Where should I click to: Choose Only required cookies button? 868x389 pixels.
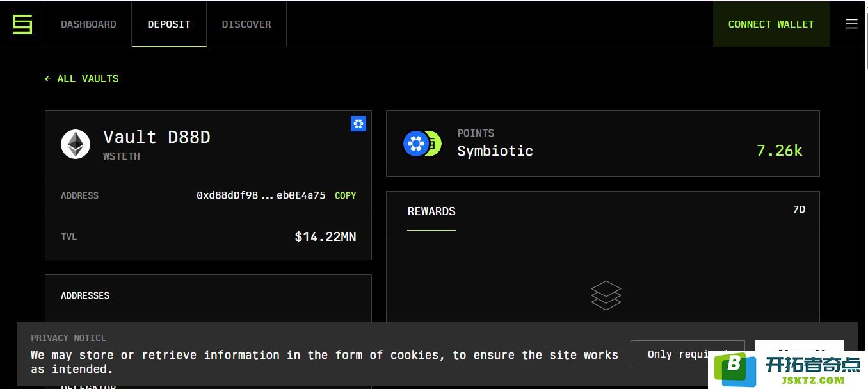click(687, 354)
